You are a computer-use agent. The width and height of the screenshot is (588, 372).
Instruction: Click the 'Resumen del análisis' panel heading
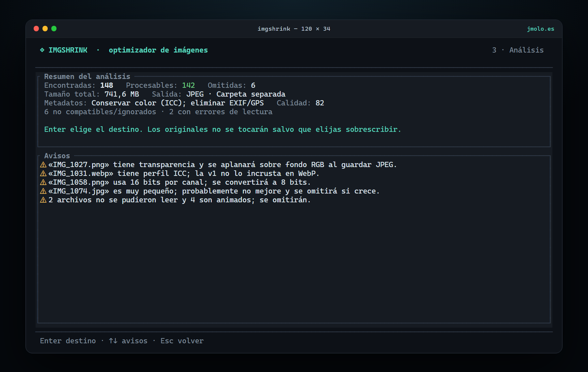point(87,76)
